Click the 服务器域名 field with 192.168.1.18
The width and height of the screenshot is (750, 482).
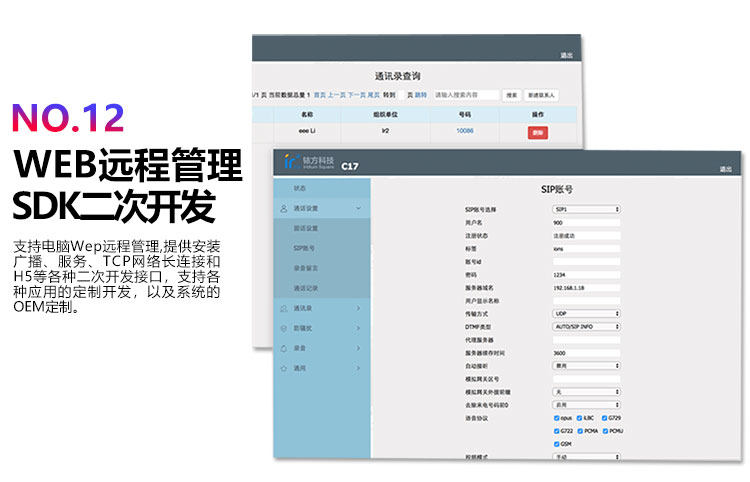[586, 288]
